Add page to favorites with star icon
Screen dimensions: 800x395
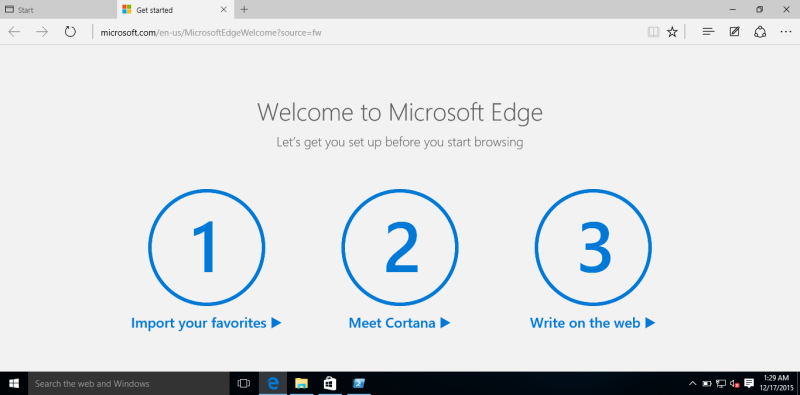pos(672,32)
